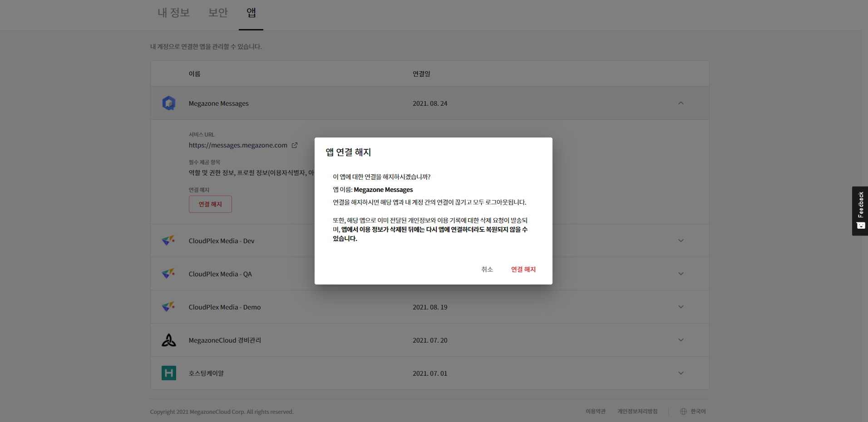
Task: Click the 2021. 08. 24 connection date
Action: (x=430, y=103)
